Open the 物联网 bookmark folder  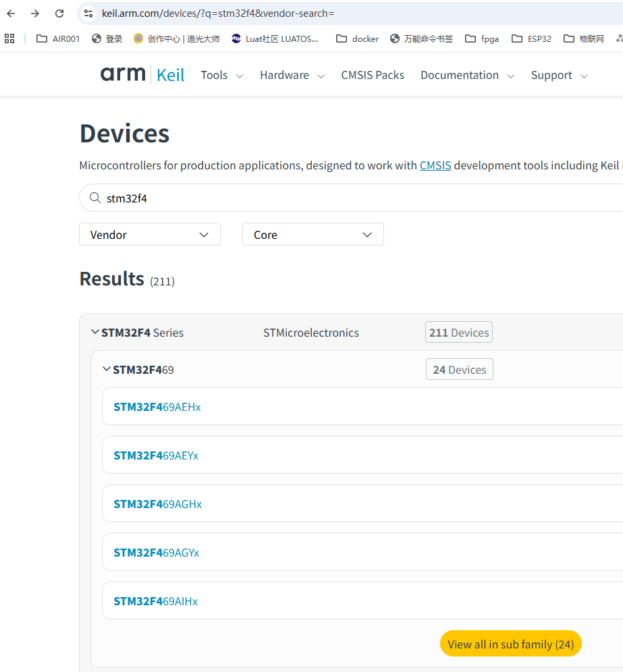click(584, 38)
